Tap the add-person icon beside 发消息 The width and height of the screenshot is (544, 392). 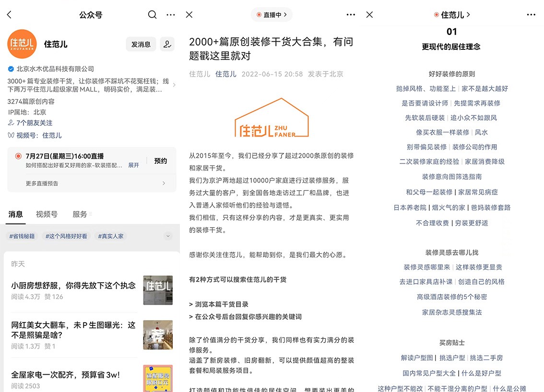[x=166, y=44]
